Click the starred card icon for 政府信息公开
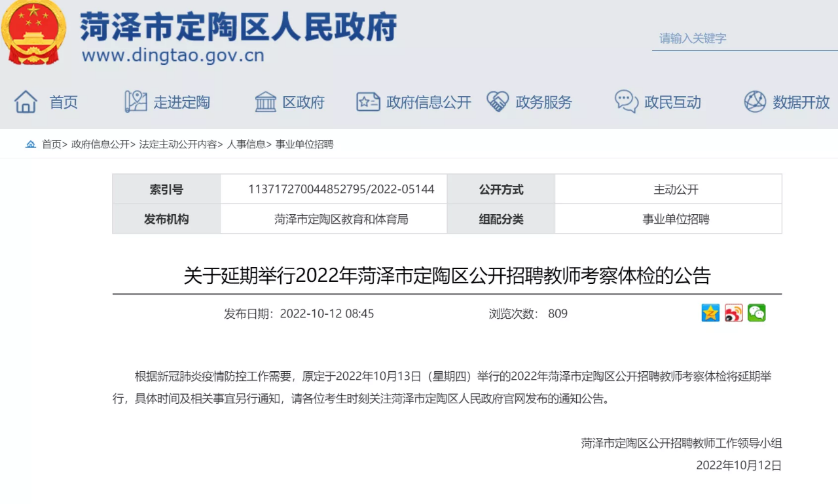838x504 pixels. tap(368, 102)
